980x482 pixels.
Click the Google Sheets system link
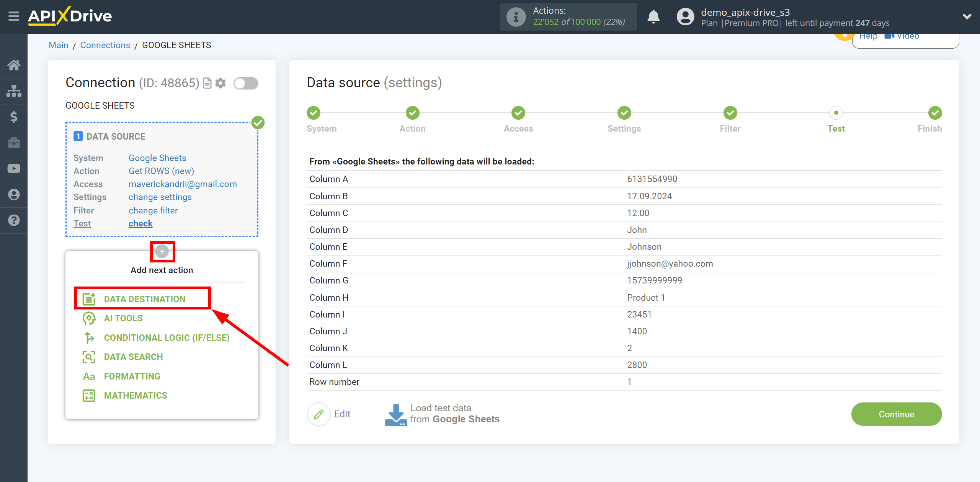tap(157, 158)
